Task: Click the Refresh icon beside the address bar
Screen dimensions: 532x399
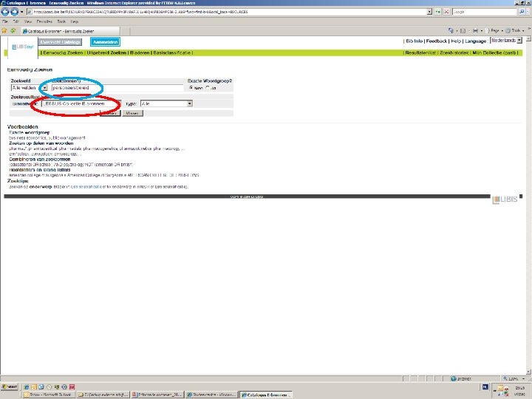Action: tap(437, 12)
